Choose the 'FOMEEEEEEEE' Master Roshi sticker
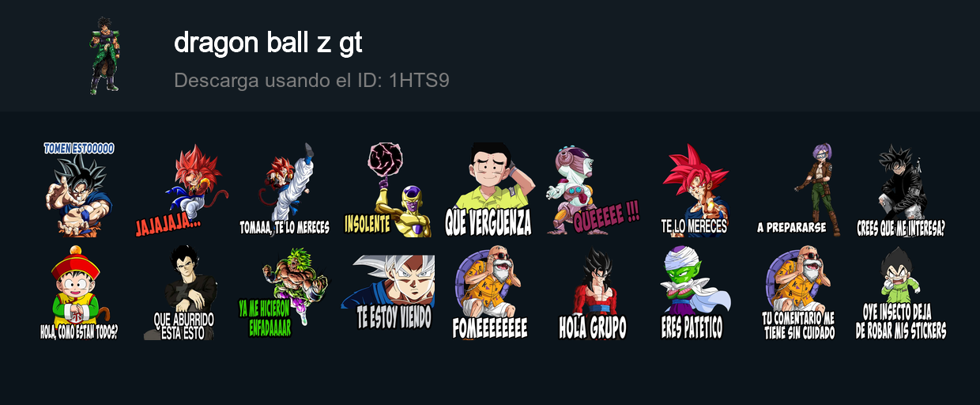Image resolution: width=980 pixels, height=405 pixels. [x=490, y=293]
